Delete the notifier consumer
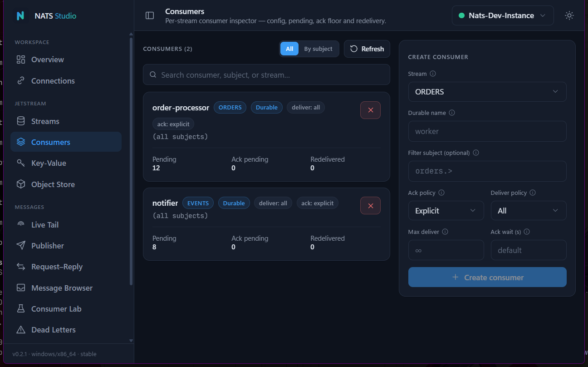The width and height of the screenshot is (588, 367). (x=370, y=206)
